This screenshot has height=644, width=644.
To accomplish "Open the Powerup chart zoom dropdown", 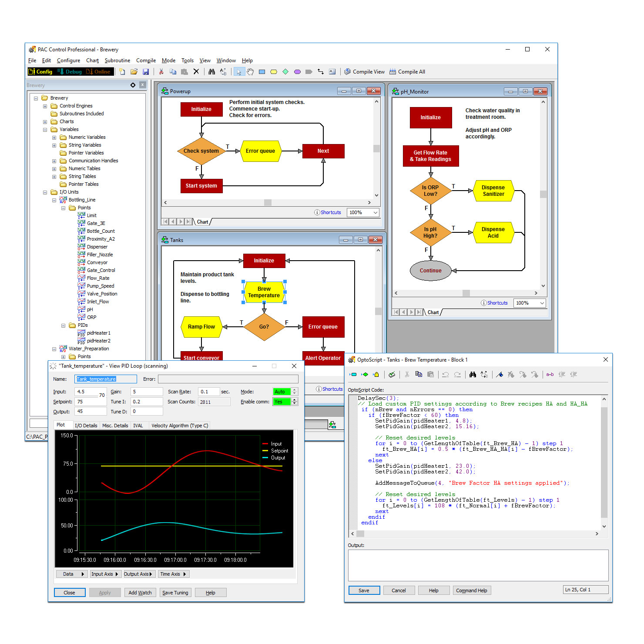I will pyautogui.click(x=375, y=212).
